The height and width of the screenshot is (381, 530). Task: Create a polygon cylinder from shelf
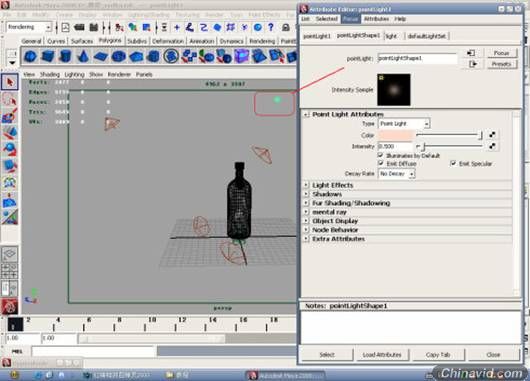click(66, 56)
